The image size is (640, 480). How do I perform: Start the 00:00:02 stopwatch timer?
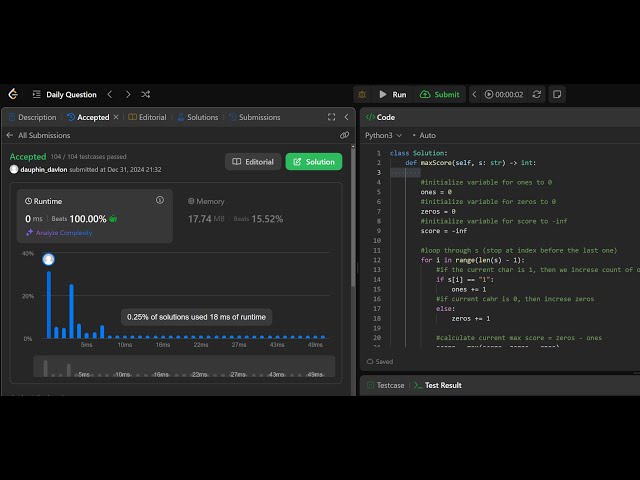[x=504, y=94]
